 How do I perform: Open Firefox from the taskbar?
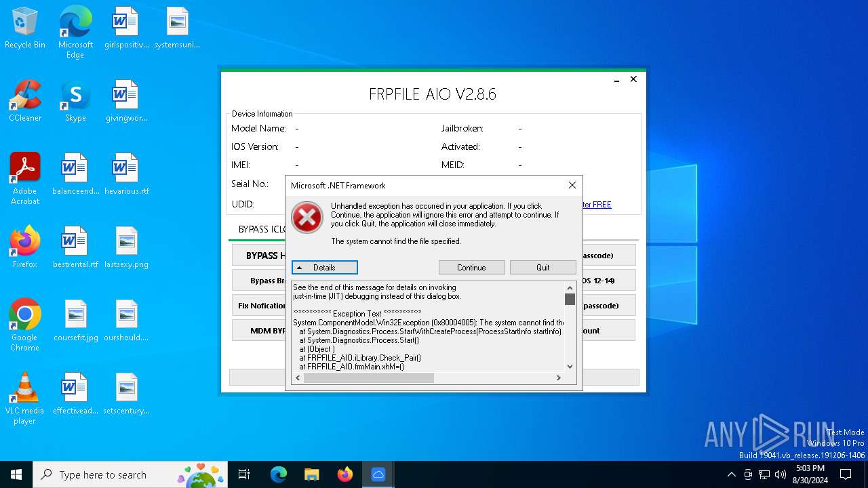(344, 474)
